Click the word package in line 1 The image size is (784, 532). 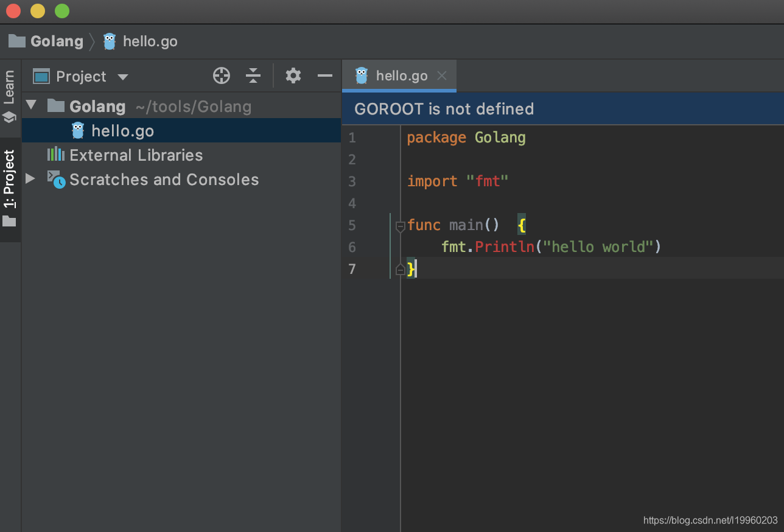(436, 138)
